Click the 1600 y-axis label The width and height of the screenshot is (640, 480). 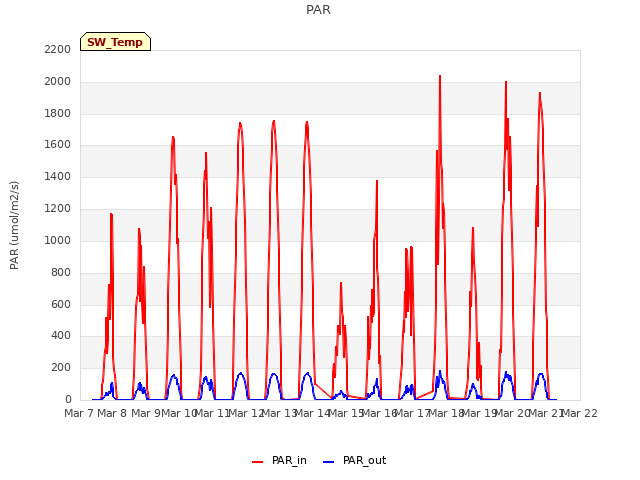click(x=58, y=145)
